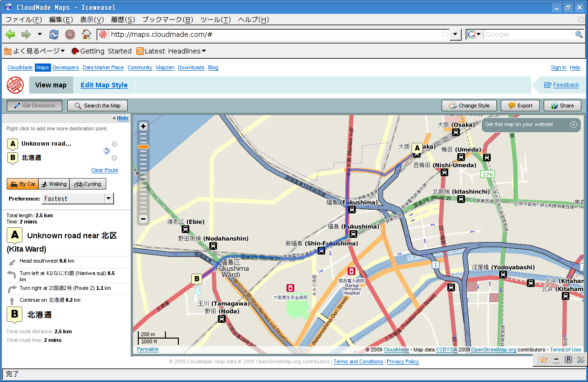Go forward with the green Forward arrow
The height and width of the screenshot is (382, 588).
point(26,34)
